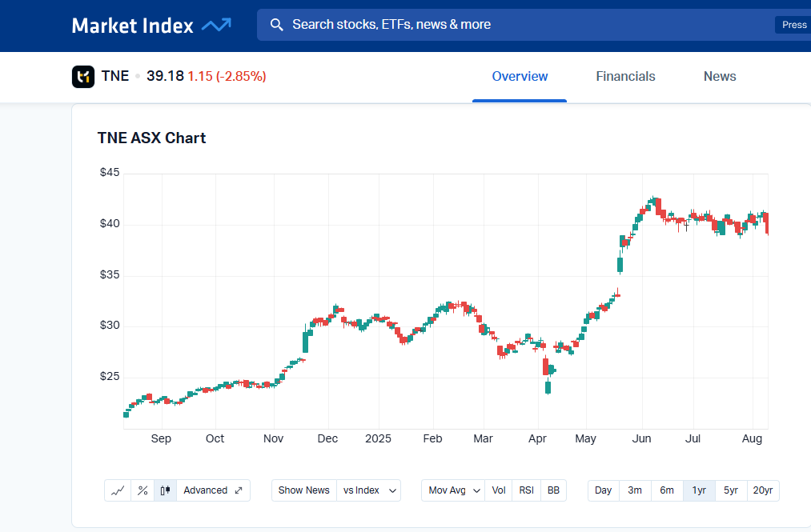The width and height of the screenshot is (811, 532).
Task: Switch to the Financials tab
Action: [625, 77]
